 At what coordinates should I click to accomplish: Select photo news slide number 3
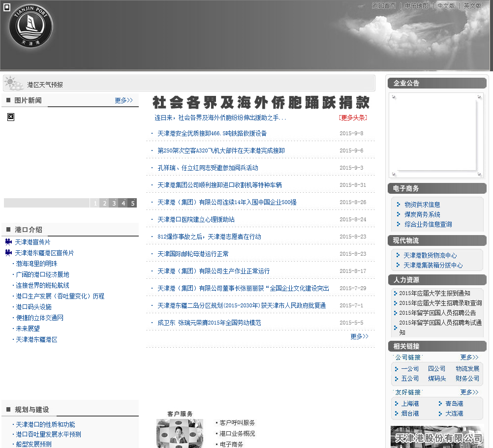[x=114, y=203]
